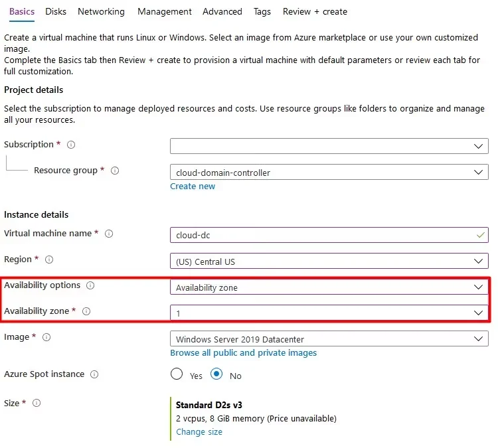498x448 pixels.
Task: Switch to the Disks tab
Action: pos(56,11)
